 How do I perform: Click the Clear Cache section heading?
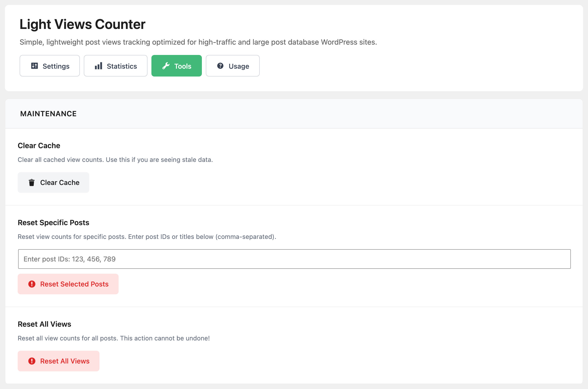[x=39, y=146]
